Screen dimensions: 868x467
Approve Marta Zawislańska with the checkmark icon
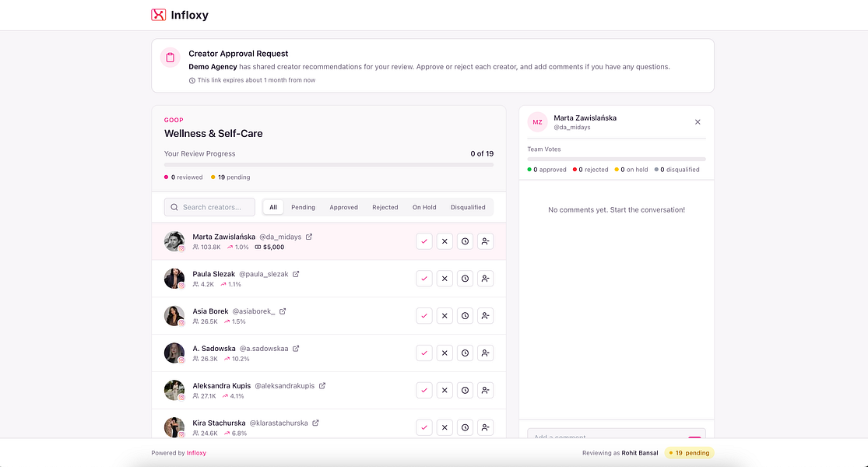[x=424, y=241]
